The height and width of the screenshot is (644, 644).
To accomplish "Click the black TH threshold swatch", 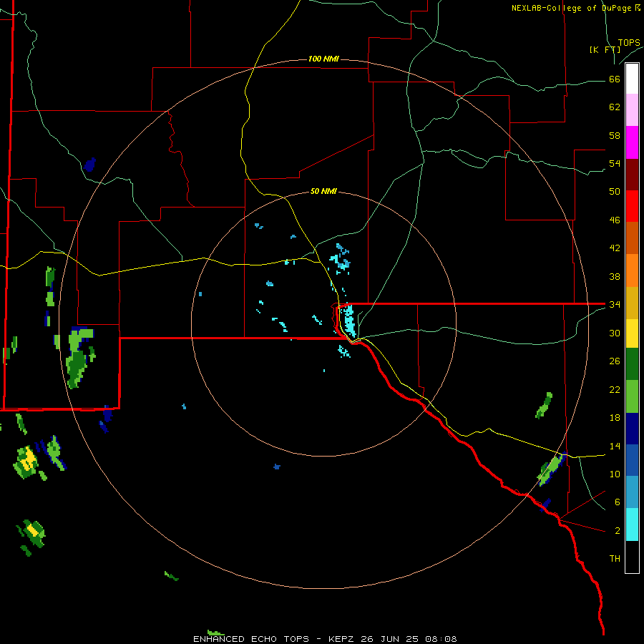I will tap(632, 557).
